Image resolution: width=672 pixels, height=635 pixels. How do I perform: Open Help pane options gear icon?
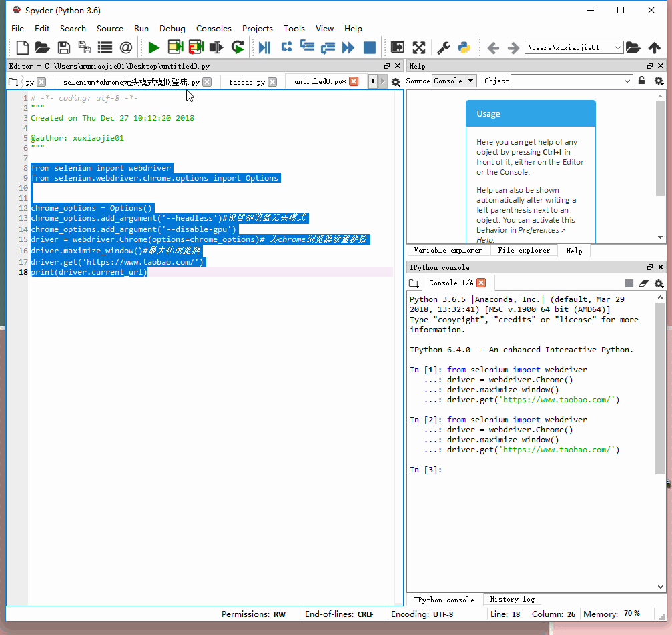[x=659, y=81]
